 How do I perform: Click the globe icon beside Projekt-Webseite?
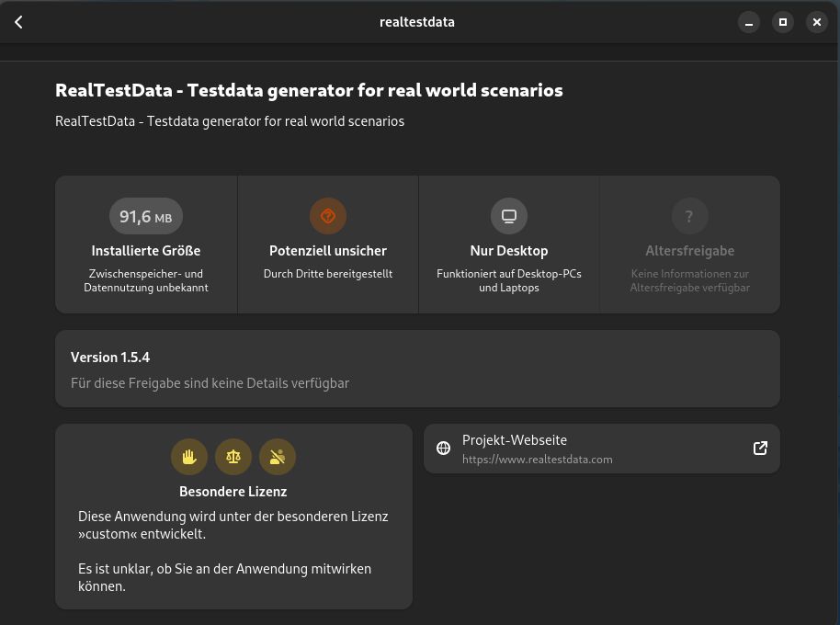[443, 449]
